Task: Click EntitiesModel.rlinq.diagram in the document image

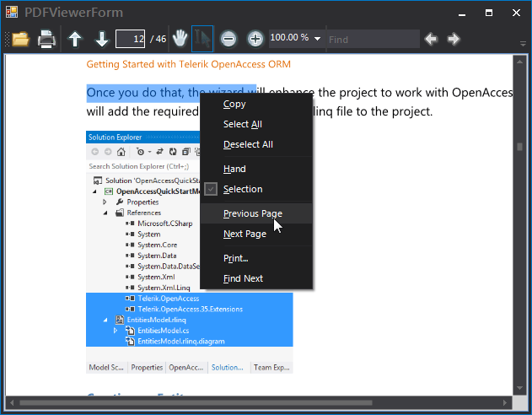Action: click(x=180, y=342)
